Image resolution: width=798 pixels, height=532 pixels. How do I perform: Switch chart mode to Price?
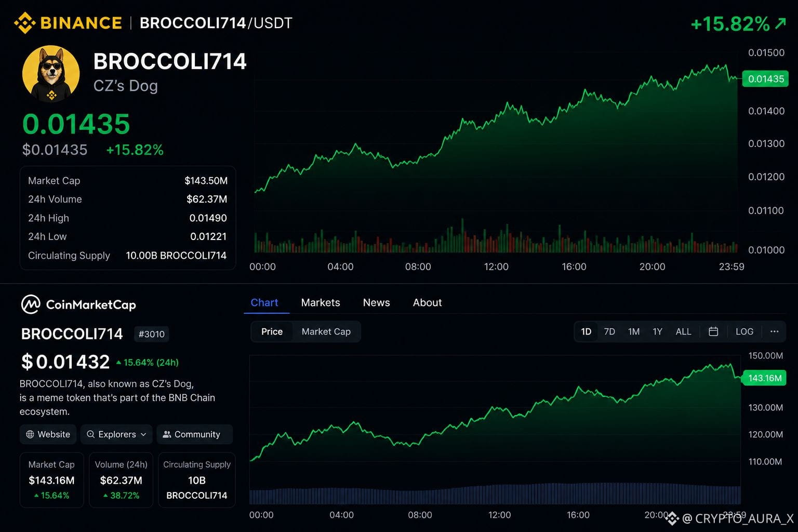point(272,331)
